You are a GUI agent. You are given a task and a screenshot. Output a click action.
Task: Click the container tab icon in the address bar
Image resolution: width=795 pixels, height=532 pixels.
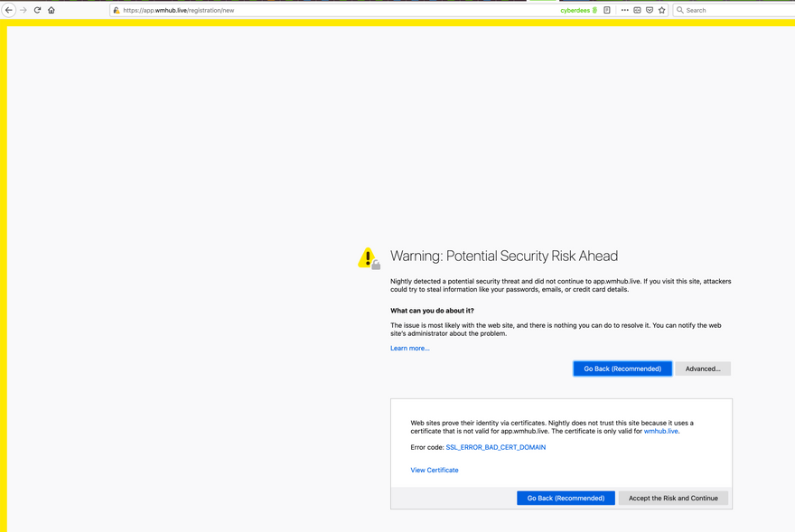point(637,10)
